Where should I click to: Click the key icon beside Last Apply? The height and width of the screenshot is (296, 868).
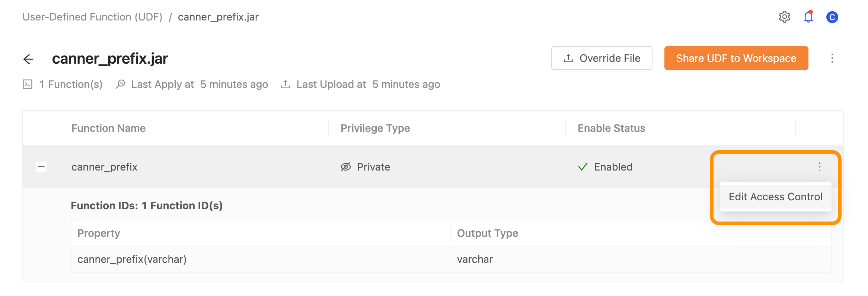click(120, 84)
